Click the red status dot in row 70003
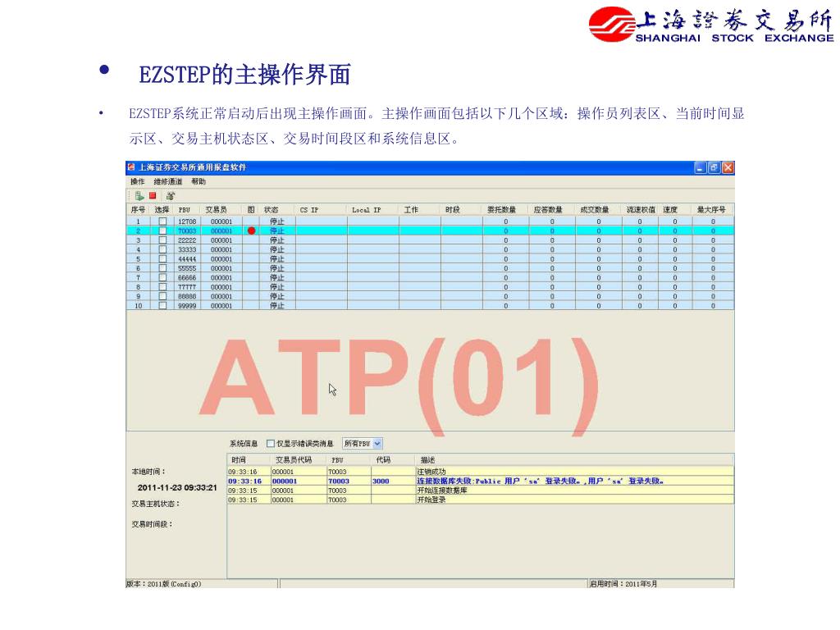Viewport: 840px width, 630px height. click(251, 231)
